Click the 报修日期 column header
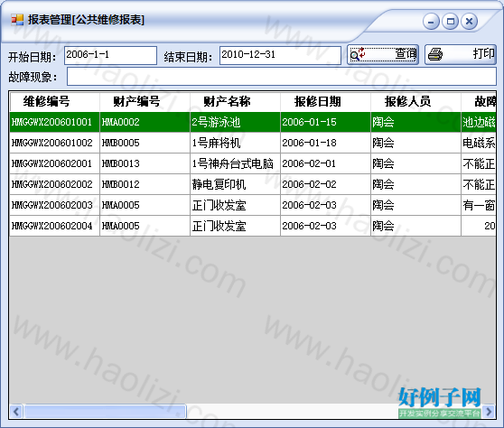Image resolution: width=504 pixels, height=428 pixels. pos(325,101)
